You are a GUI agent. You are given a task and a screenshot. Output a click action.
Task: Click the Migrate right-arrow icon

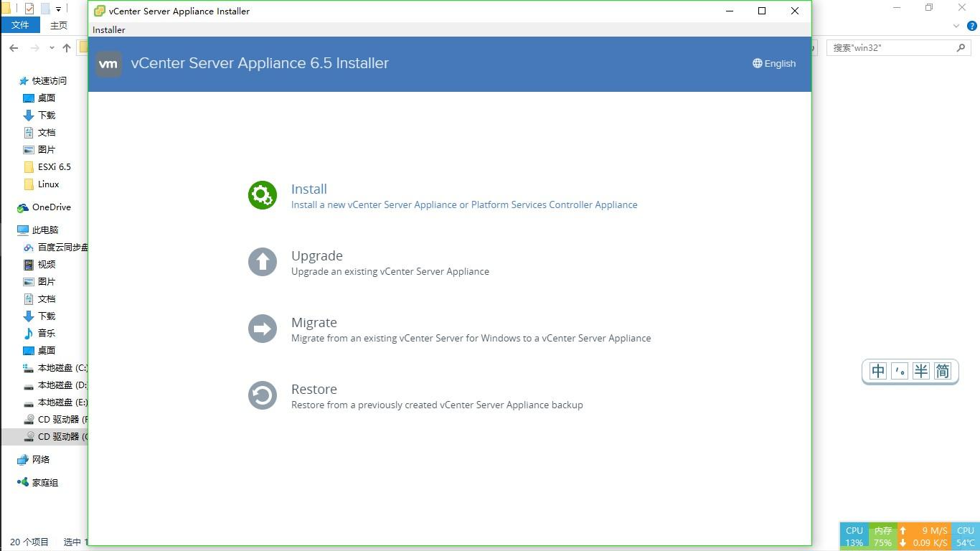click(263, 329)
